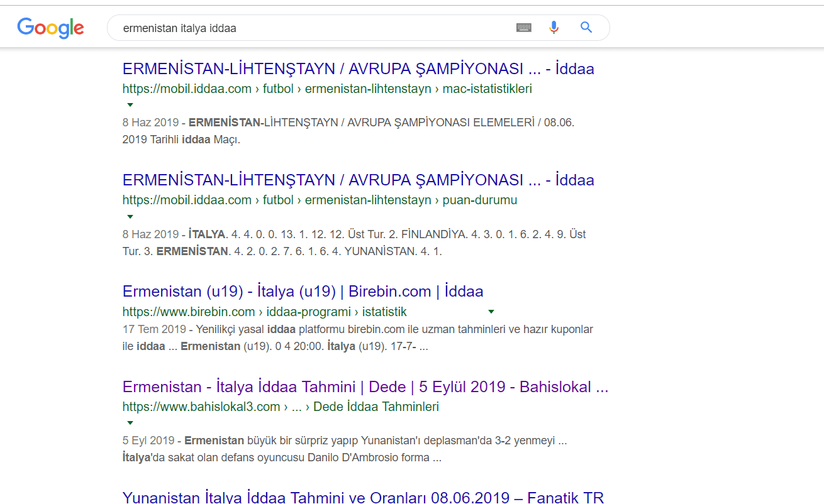Click snippet line mentioning Danilo D'Ambrosio

pos(281,457)
